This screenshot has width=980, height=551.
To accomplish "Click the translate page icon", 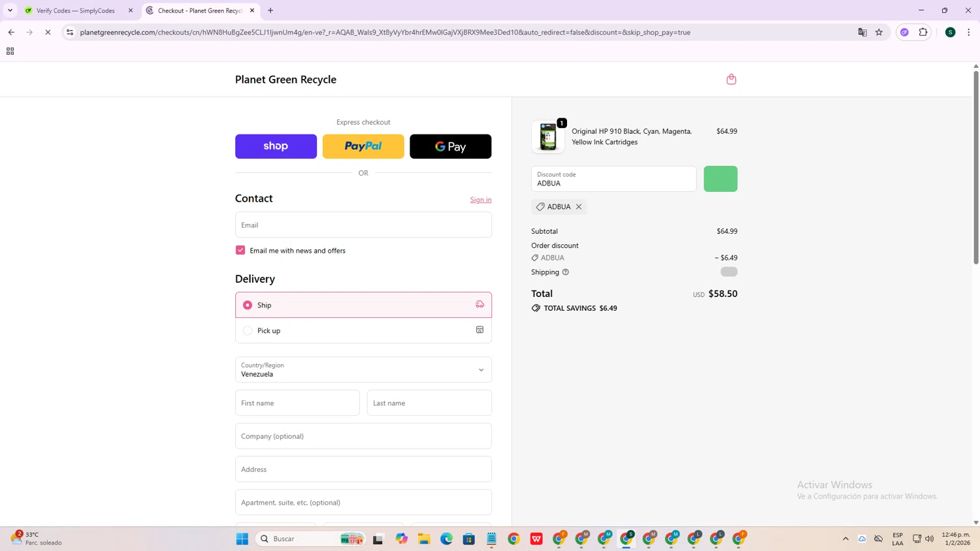I will tap(862, 32).
